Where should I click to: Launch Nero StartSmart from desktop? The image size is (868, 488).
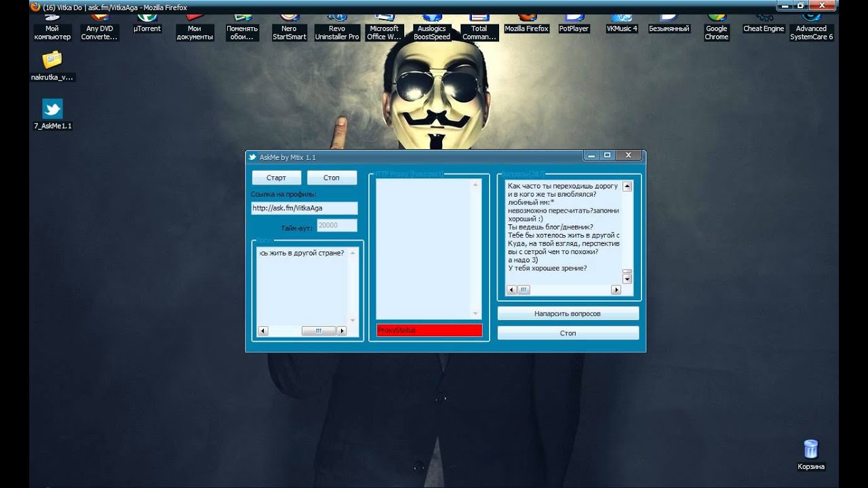pos(290,27)
